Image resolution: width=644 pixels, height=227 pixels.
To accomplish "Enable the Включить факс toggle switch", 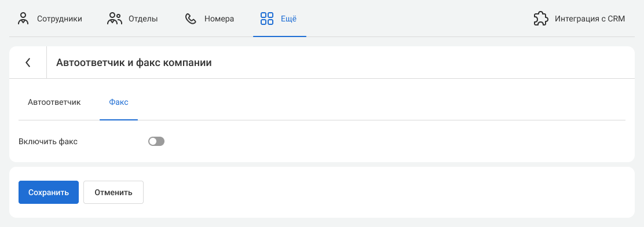I will (156, 142).
